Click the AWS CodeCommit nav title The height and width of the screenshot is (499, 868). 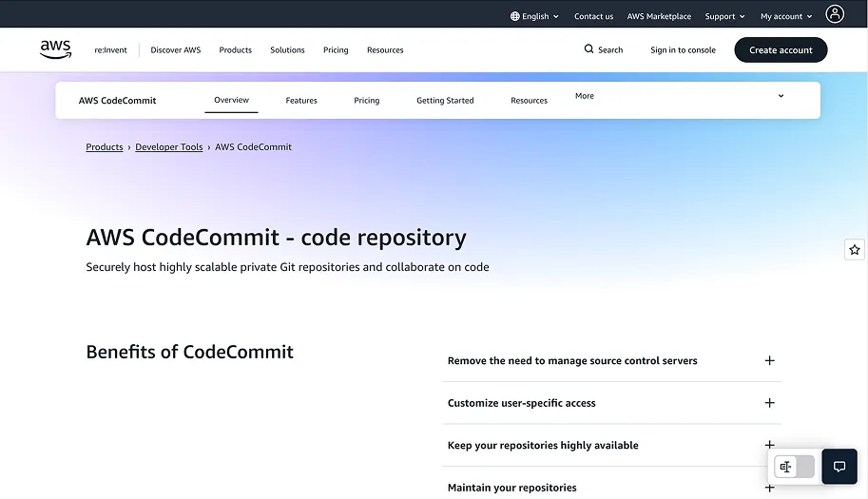click(x=117, y=100)
